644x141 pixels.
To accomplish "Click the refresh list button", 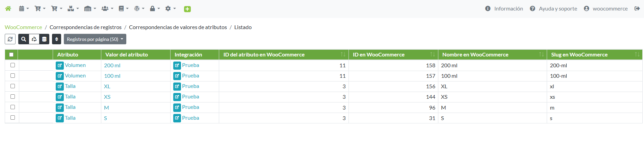I will (x=10, y=39).
